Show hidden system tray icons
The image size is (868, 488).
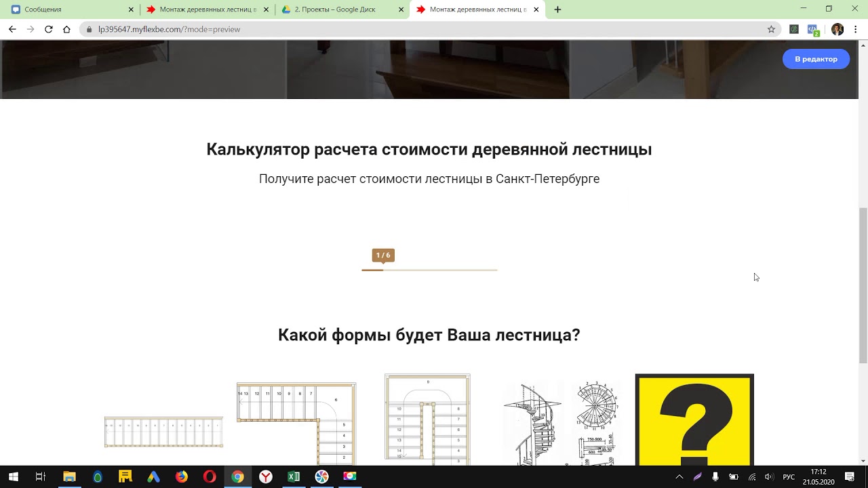pos(679,477)
